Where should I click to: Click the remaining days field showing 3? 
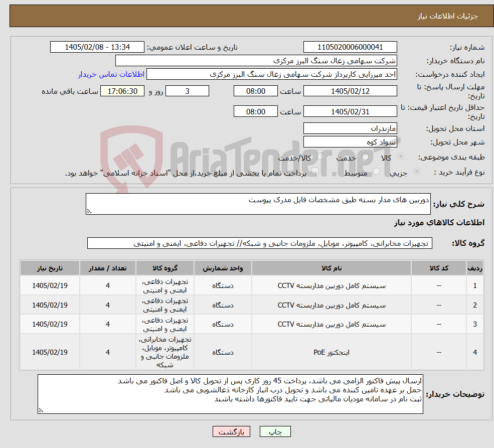coord(187,91)
